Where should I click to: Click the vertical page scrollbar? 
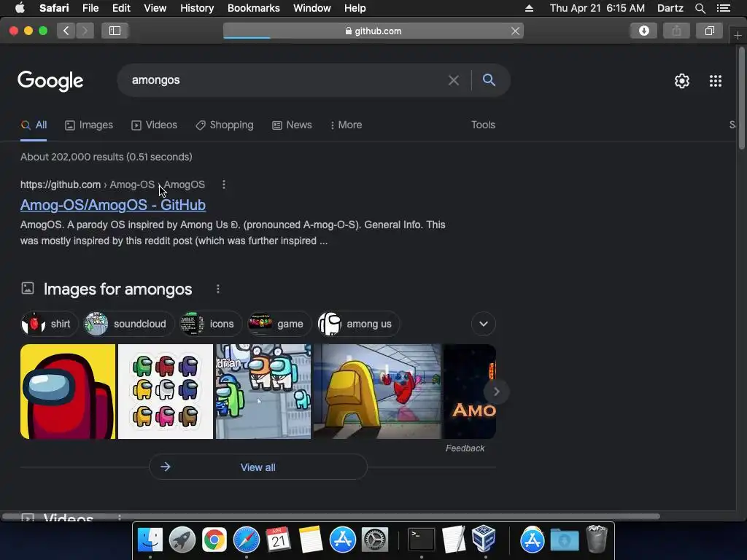pos(741,98)
